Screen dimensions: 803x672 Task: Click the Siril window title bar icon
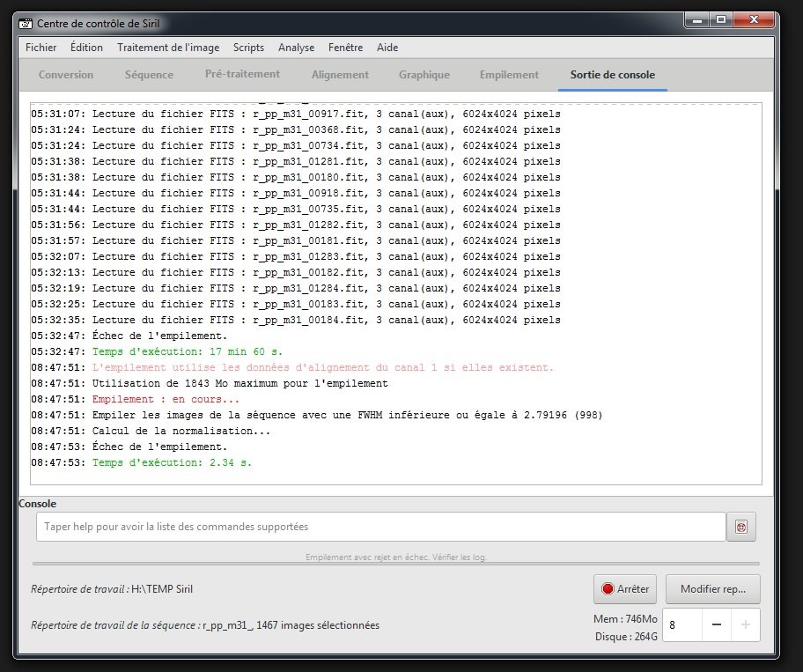coord(25,24)
